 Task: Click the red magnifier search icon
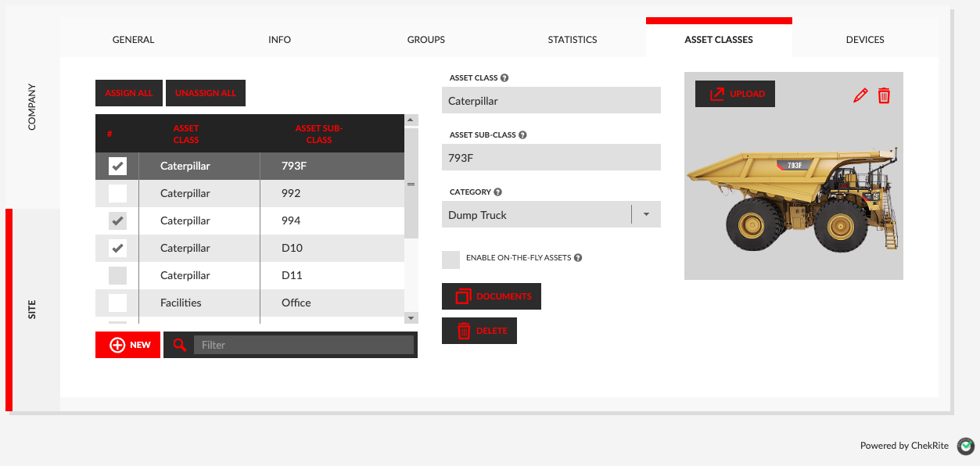pyautogui.click(x=180, y=345)
